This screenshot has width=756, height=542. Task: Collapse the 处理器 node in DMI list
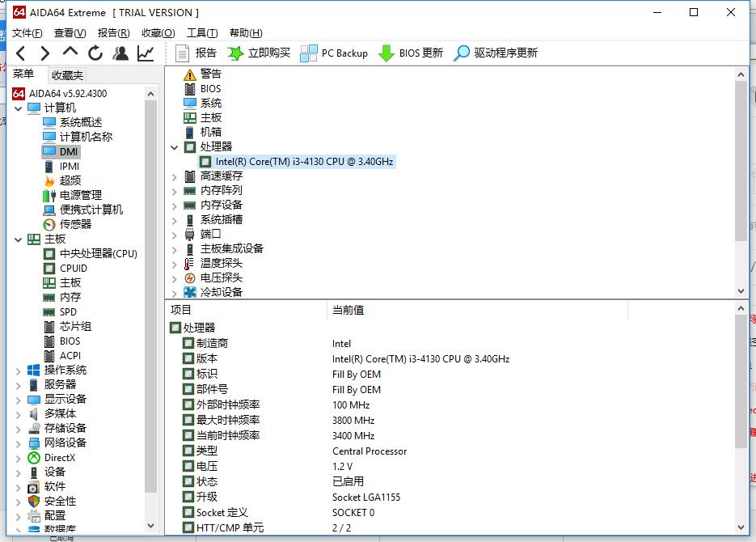[x=174, y=147]
